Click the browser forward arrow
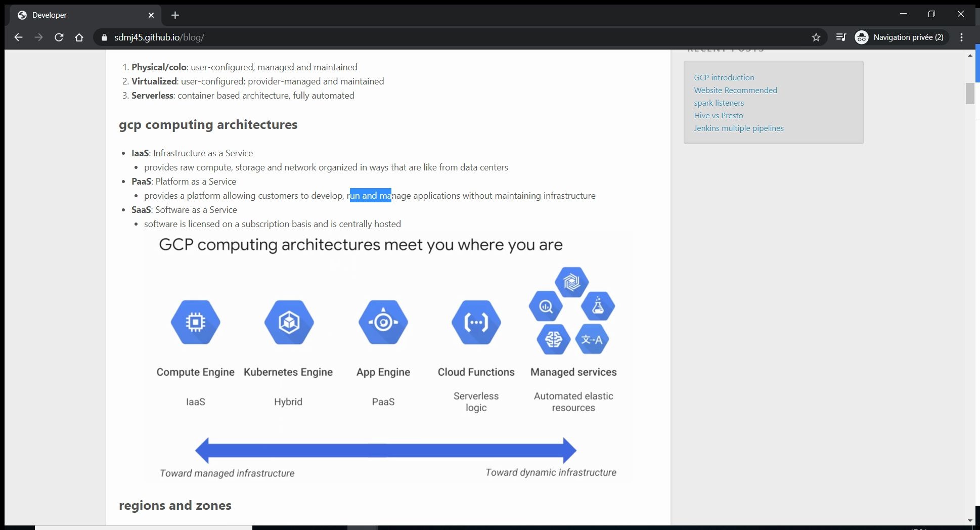 click(38, 37)
